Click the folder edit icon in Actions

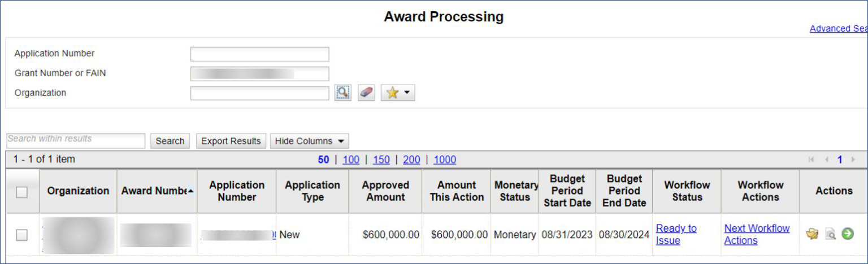(x=813, y=234)
